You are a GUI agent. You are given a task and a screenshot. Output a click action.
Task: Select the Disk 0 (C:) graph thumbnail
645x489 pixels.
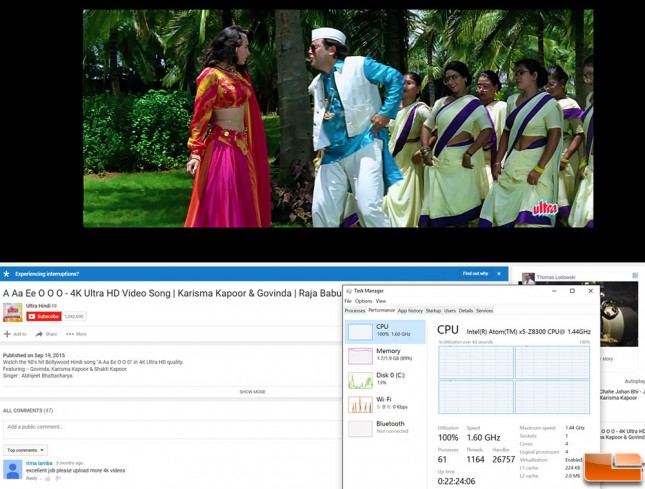coord(360,380)
